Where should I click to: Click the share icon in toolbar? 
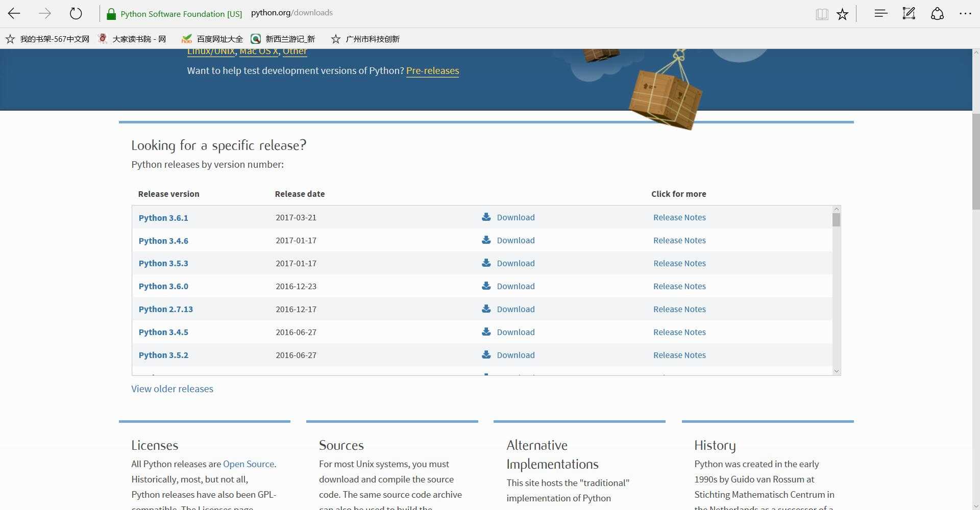[937, 14]
